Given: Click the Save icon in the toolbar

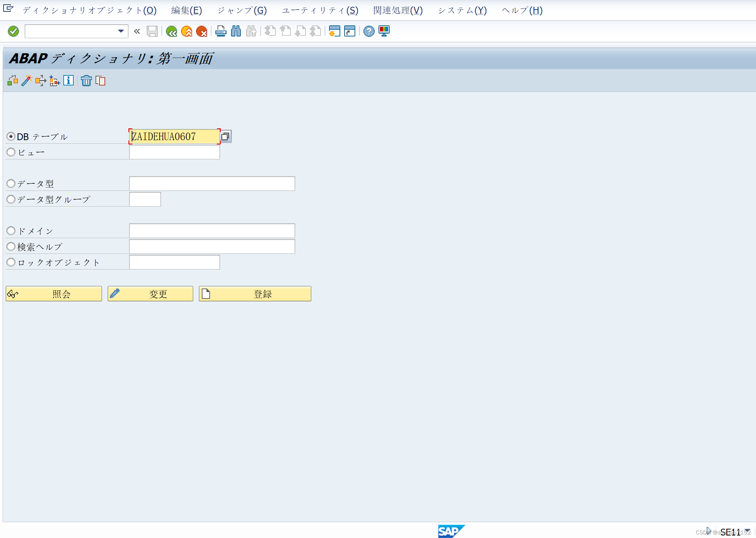Looking at the screenshot, I should pyautogui.click(x=152, y=31).
